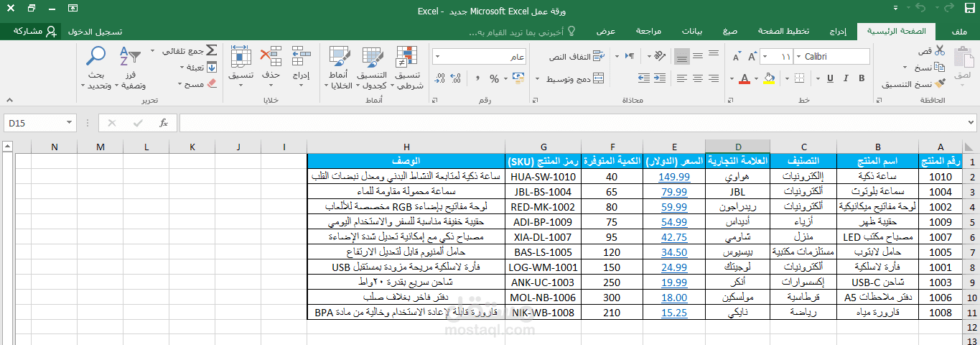Open Format as Table (التنسيق كجدول)
Image resolution: width=980 pixels, height=345 pixels.
click(373, 68)
